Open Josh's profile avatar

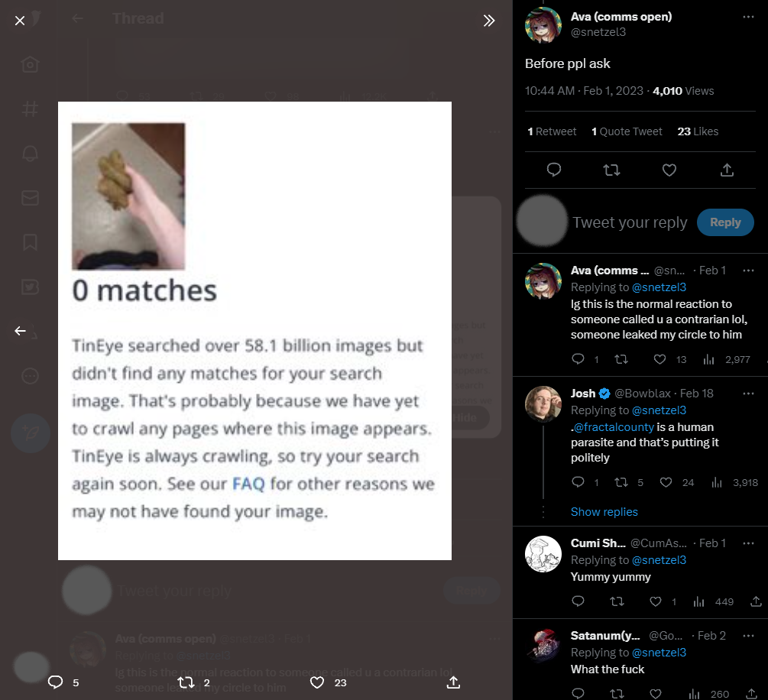543,404
